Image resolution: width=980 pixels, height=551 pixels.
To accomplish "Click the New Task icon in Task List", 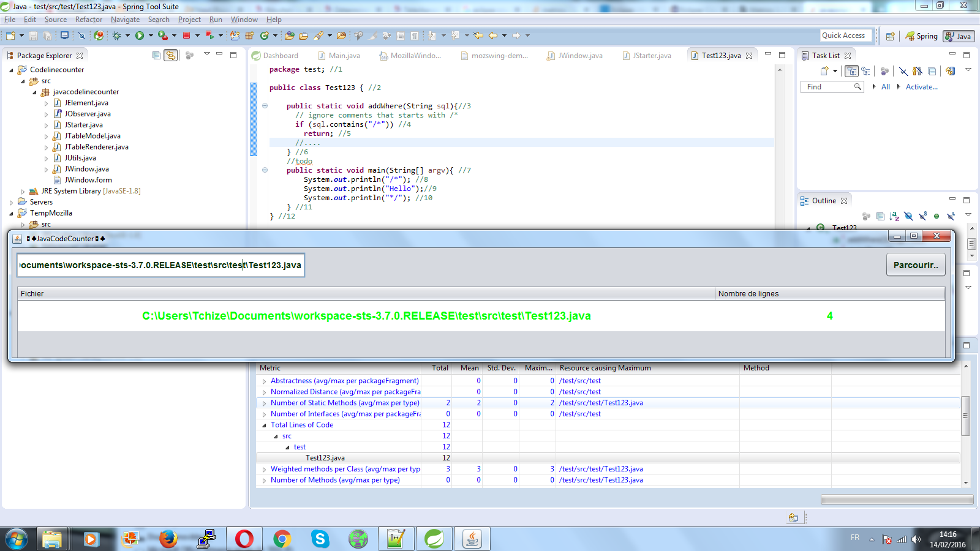I will pyautogui.click(x=824, y=71).
